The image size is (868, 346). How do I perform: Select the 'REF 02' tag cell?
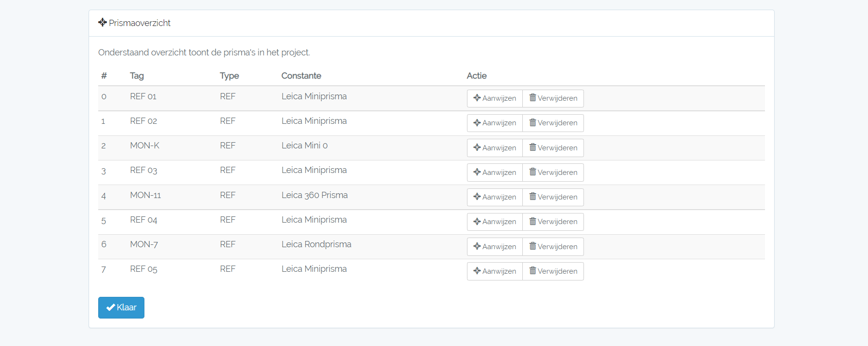point(143,121)
